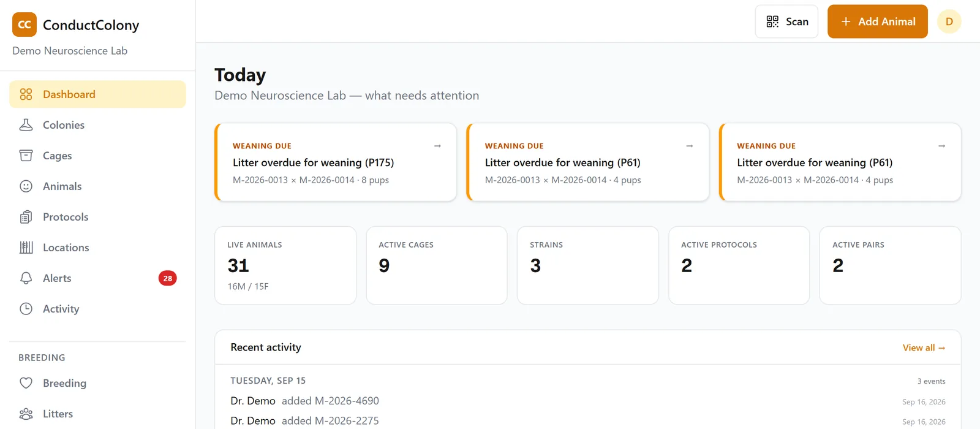This screenshot has height=429, width=980.
Task: Click the Protocols clipboard icon
Action: [x=26, y=217]
